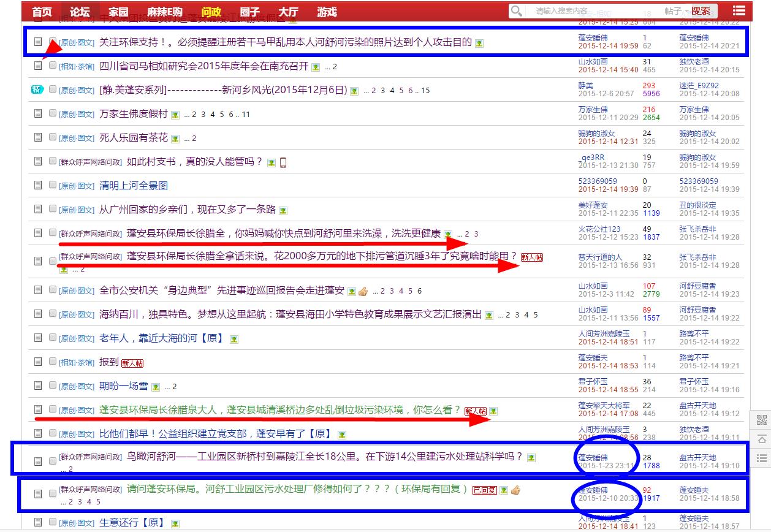Open the 论坛 navigation tab
Image resolution: width=771 pixels, height=532 pixels.
pos(80,12)
